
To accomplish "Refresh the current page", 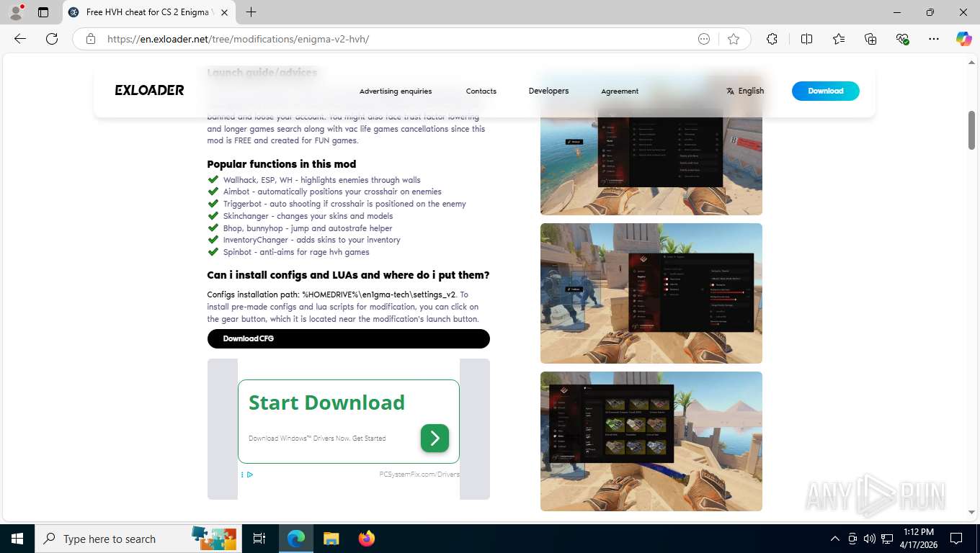I will point(52,39).
